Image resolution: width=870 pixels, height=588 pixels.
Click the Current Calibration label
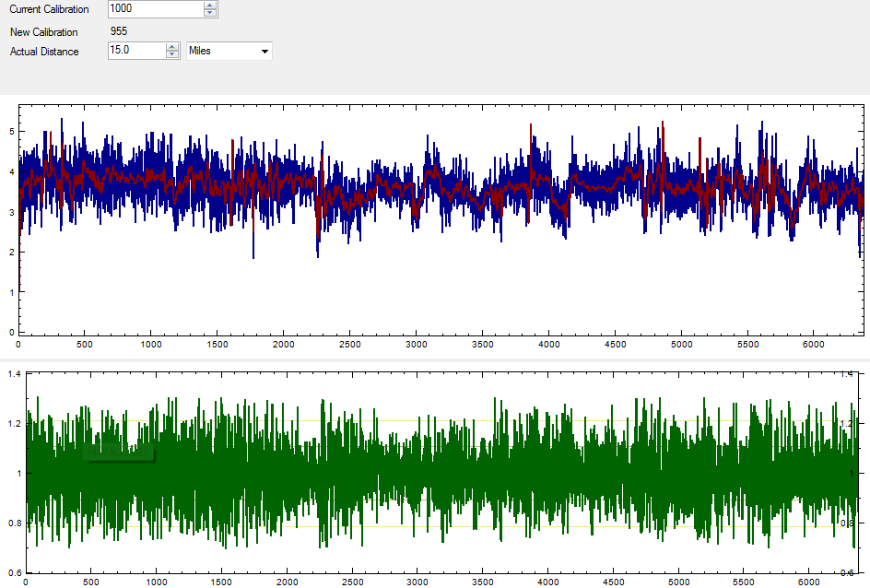[x=49, y=9]
